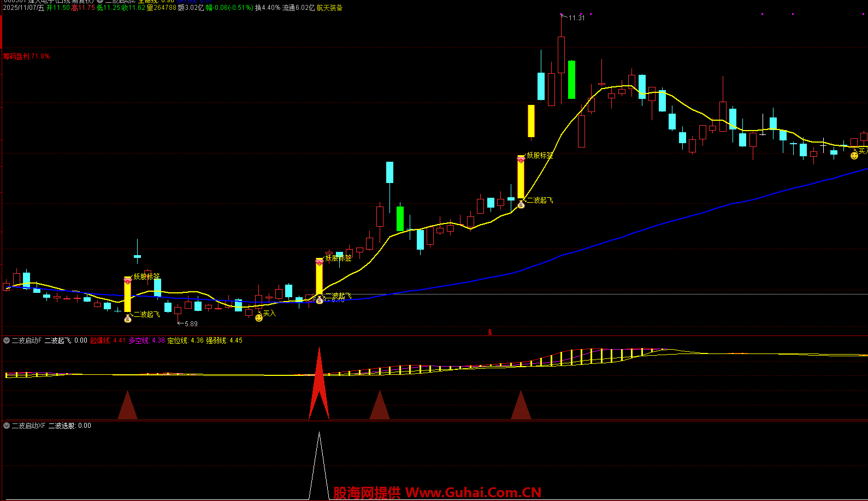Viewport: 868px width, 501px height.
Task: Click the money bag under the rightmost yellow bar
Action: pos(521,204)
